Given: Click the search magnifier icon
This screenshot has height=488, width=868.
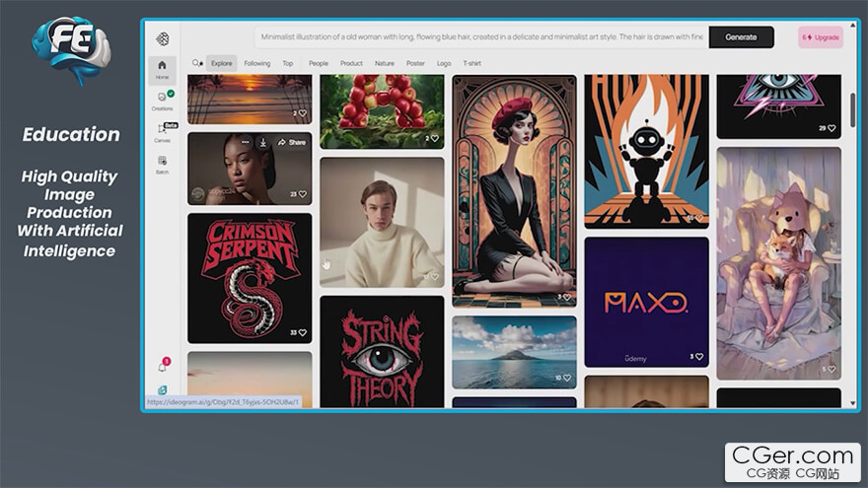Looking at the screenshot, I should click(196, 63).
